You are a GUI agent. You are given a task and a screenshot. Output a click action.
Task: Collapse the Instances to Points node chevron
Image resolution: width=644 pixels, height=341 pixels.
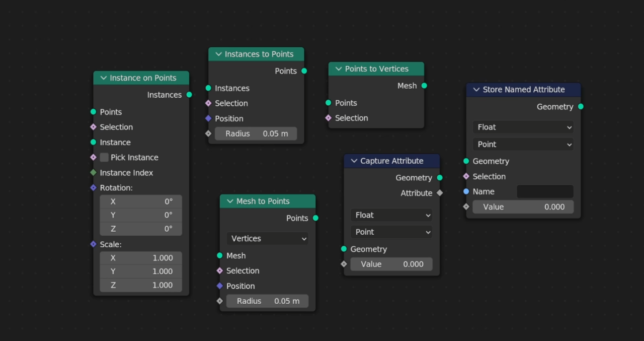click(218, 54)
